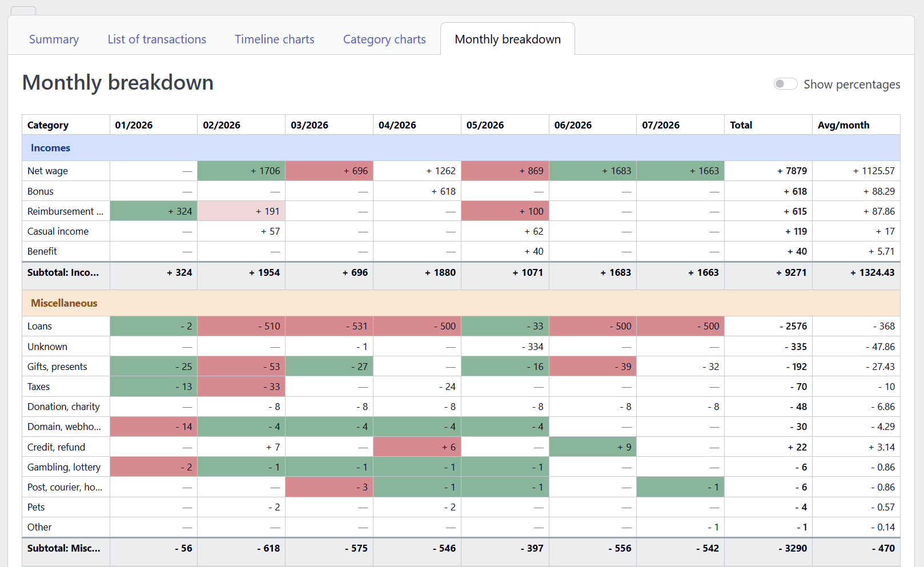
Task: Click the Gifts, presents category label
Action: pos(57,367)
